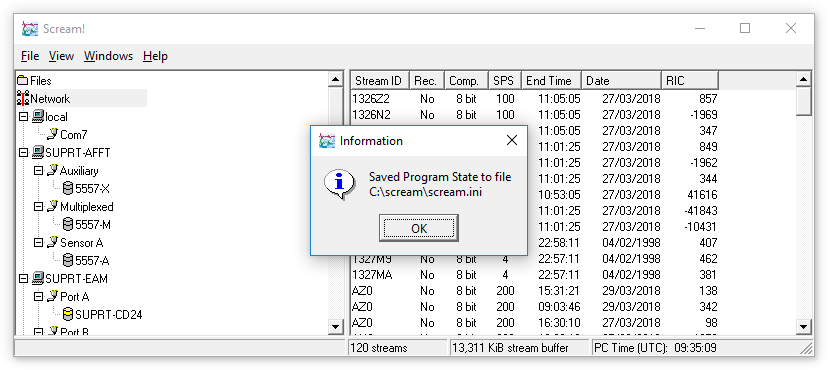
Task: Select the Com7 serial port icon
Action: click(53, 135)
